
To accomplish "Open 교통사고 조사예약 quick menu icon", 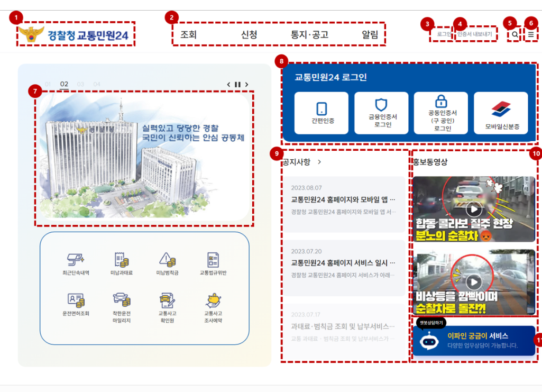I will pos(213,308).
